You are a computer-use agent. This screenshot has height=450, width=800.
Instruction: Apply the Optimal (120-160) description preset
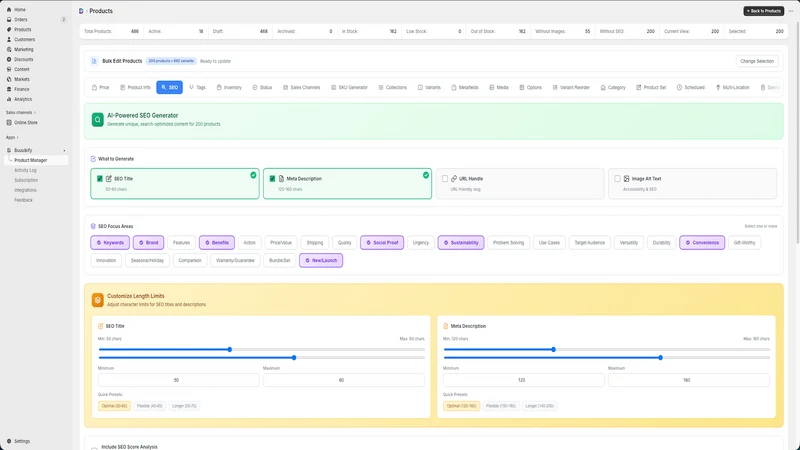pos(461,406)
